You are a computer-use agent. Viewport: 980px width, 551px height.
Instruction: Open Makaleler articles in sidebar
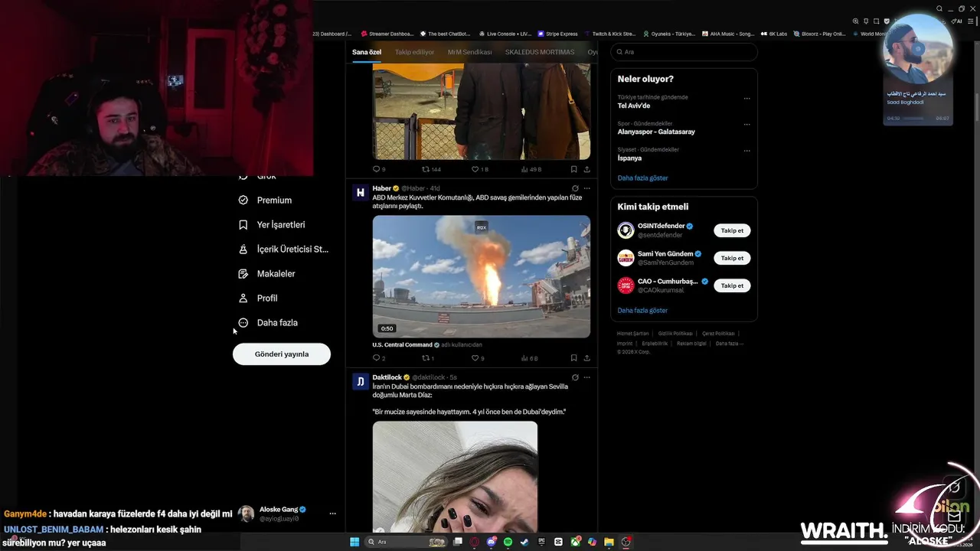click(x=266, y=273)
